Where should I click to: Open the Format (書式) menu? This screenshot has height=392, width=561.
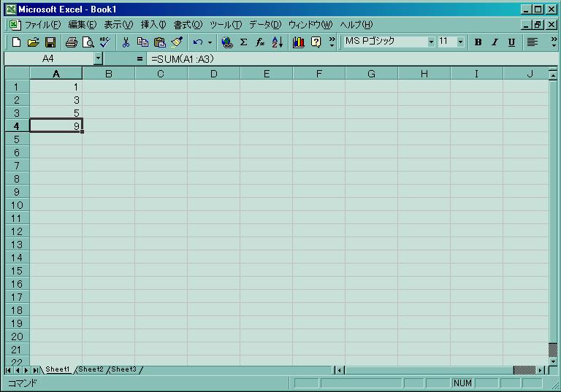coord(188,25)
